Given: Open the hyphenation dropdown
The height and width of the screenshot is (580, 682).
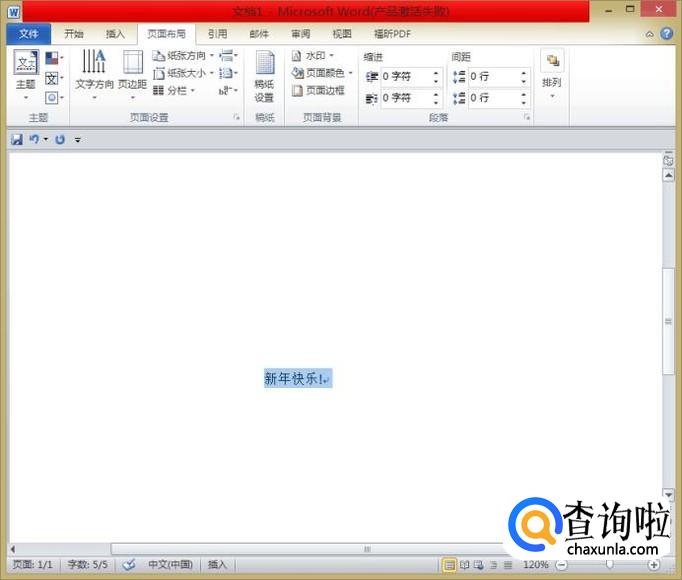Looking at the screenshot, I should [228, 91].
